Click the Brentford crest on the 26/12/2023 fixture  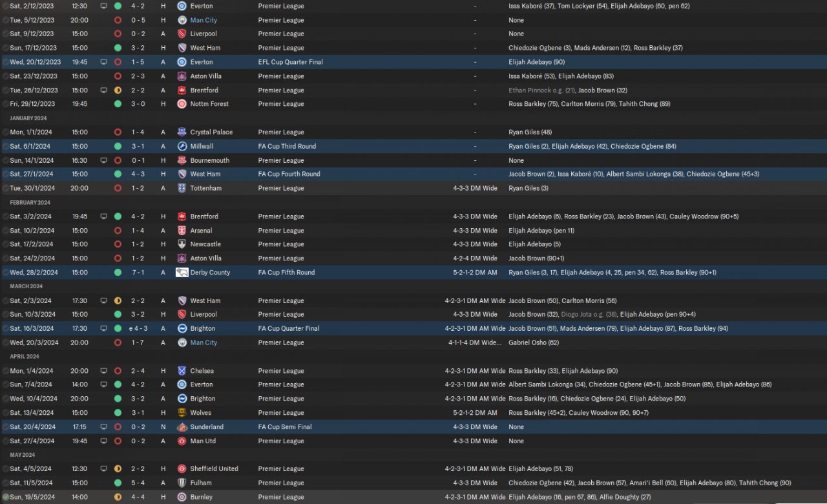click(x=182, y=90)
